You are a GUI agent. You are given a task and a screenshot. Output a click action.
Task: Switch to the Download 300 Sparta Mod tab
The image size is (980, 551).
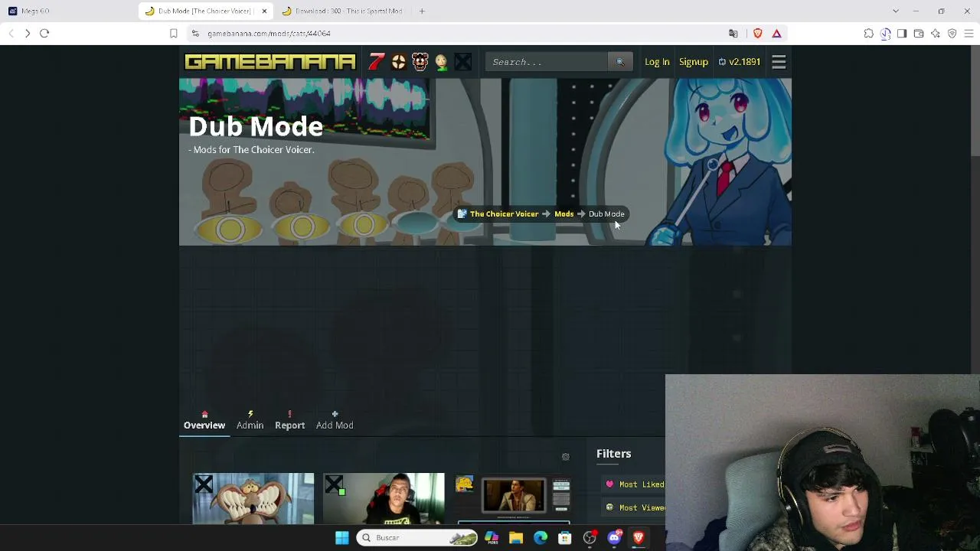click(x=342, y=11)
